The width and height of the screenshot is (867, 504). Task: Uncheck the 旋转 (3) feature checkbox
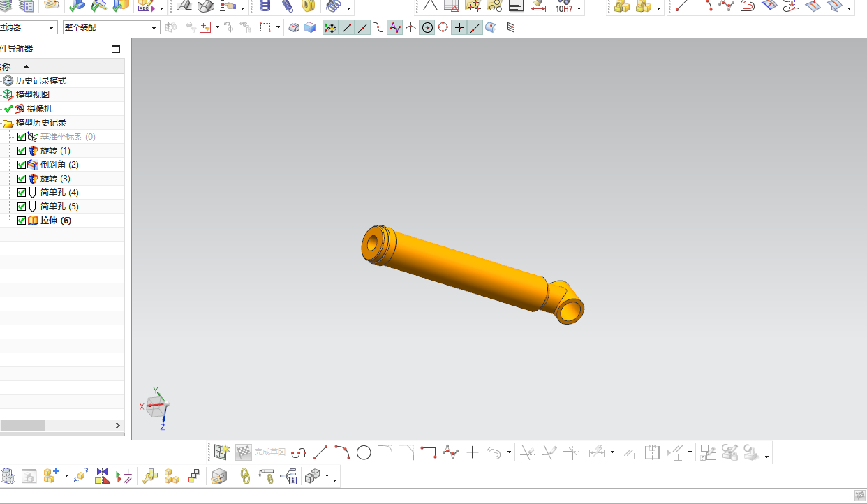(x=22, y=179)
